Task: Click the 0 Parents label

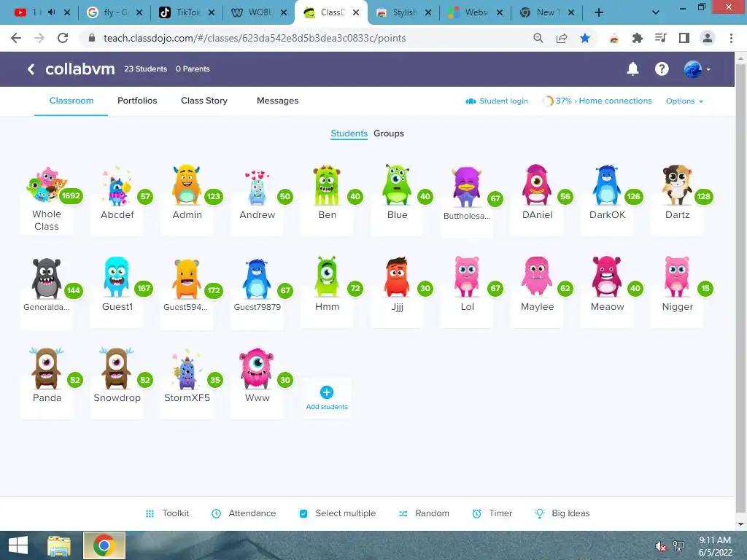Action: coord(193,69)
